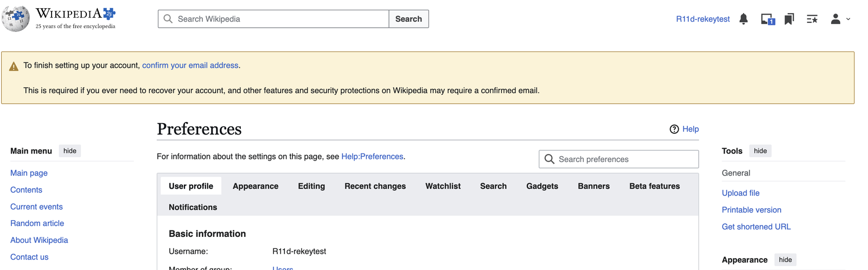Image resolution: width=868 pixels, height=270 pixels.
Task: Go to Main page link
Action: (29, 173)
